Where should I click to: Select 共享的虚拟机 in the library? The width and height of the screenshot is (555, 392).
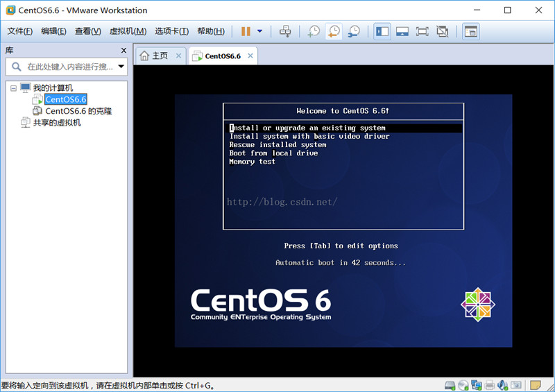[x=57, y=123]
